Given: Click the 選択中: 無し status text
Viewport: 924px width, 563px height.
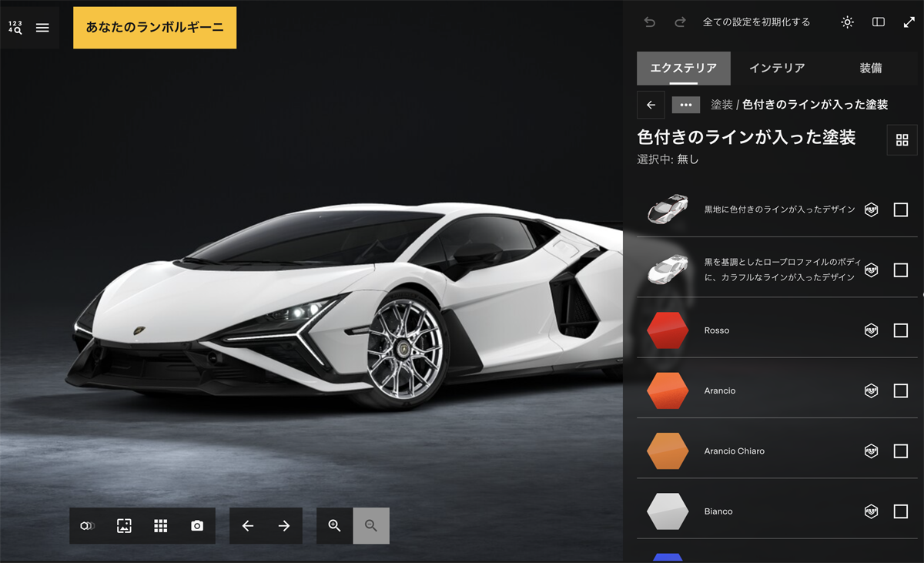Looking at the screenshot, I should tap(668, 159).
